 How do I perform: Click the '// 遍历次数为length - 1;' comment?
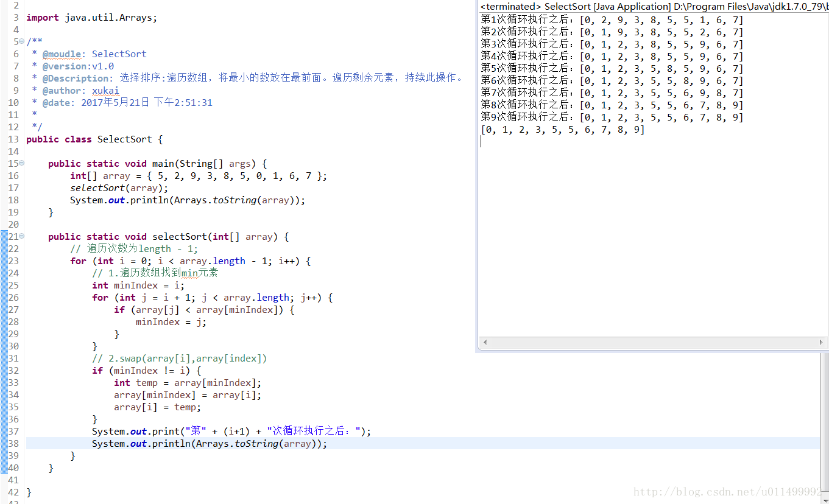(134, 249)
